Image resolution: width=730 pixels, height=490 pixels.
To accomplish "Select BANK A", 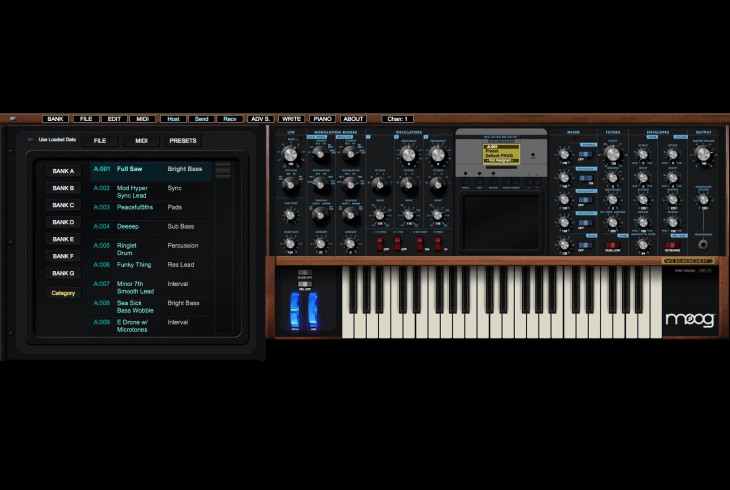I will [63, 171].
